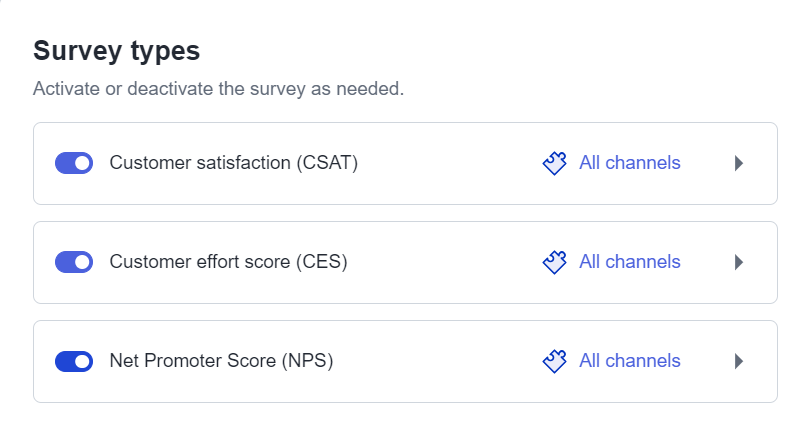
Task: Expand the Customer effort score row arrow
Action: point(739,262)
